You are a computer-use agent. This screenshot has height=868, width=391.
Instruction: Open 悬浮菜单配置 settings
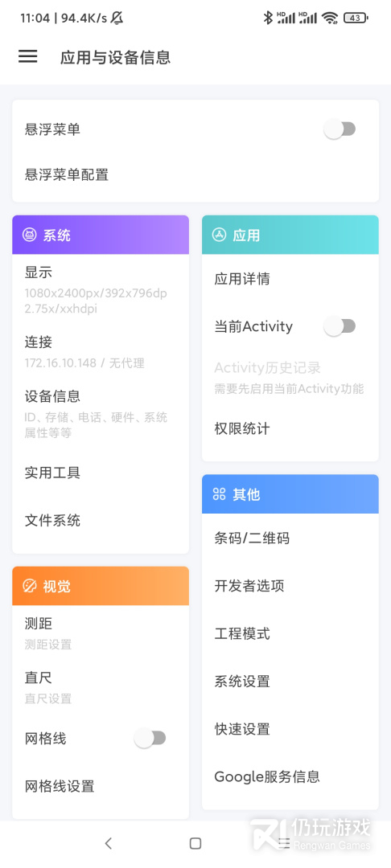coord(195,175)
